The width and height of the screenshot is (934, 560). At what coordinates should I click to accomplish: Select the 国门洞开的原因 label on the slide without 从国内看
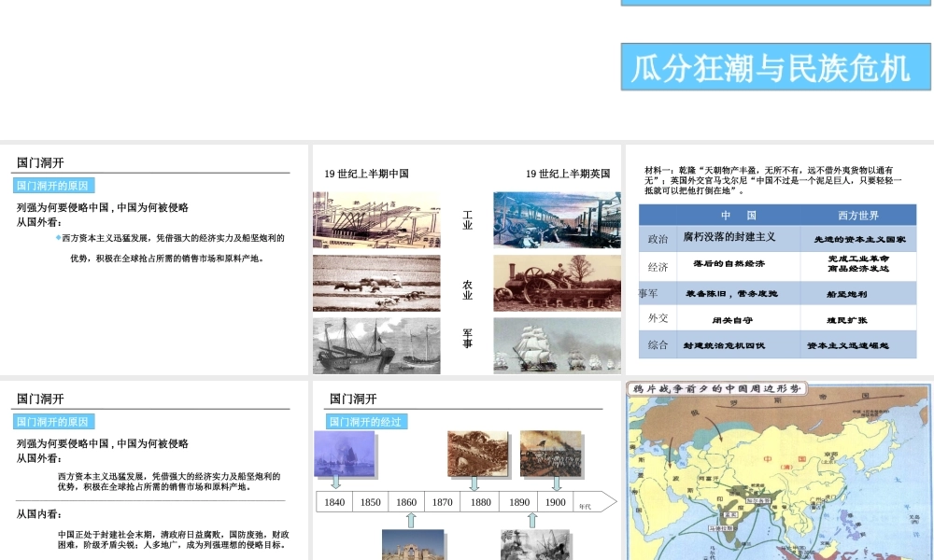click(53, 186)
